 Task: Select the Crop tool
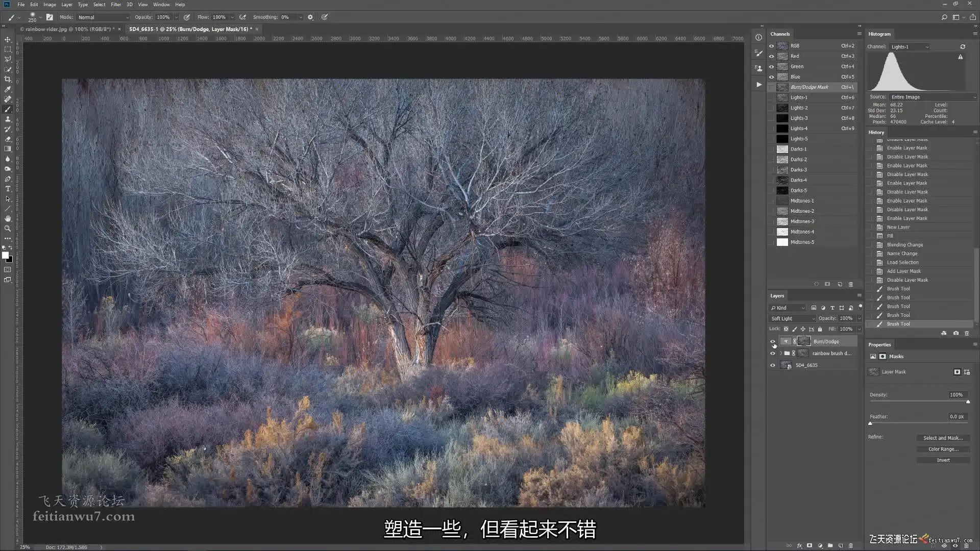[x=8, y=80]
